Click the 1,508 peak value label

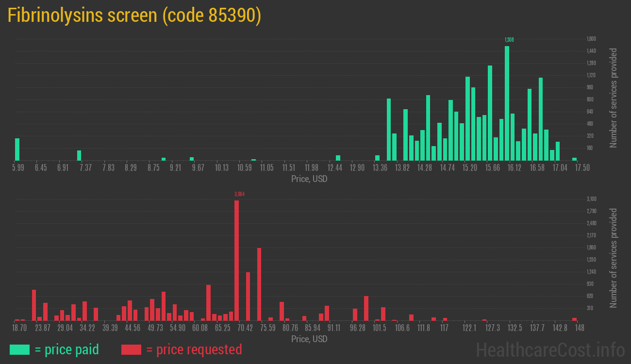coord(509,39)
